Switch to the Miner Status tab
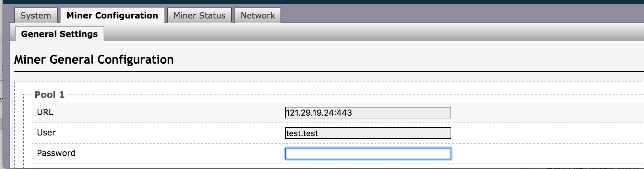The height and width of the screenshot is (169, 644). coord(199,15)
